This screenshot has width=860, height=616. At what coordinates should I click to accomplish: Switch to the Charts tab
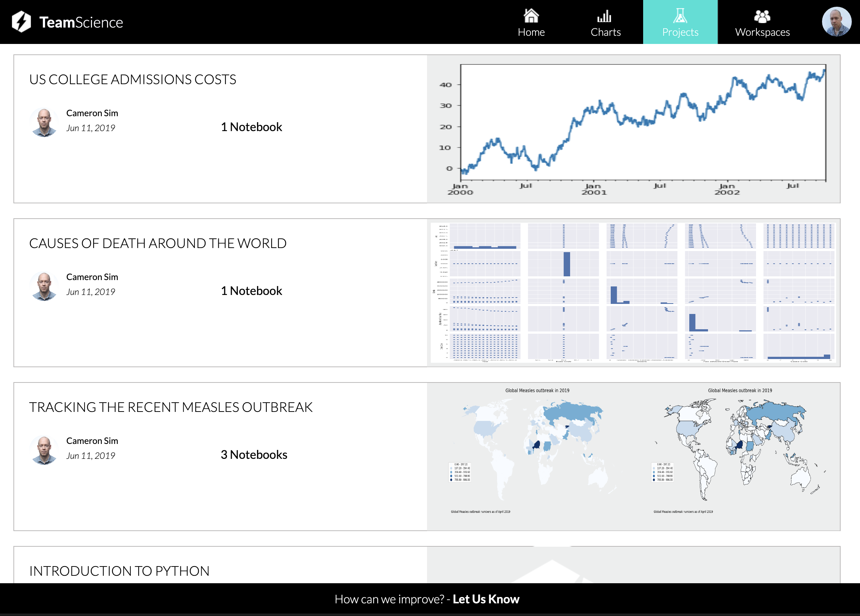(x=605, y=23)
